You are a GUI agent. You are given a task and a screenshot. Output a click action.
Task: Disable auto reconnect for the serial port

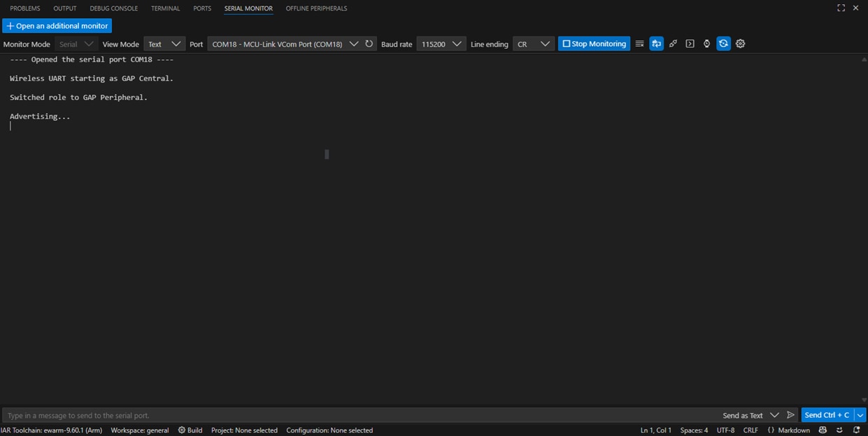(x=723, y=43)
